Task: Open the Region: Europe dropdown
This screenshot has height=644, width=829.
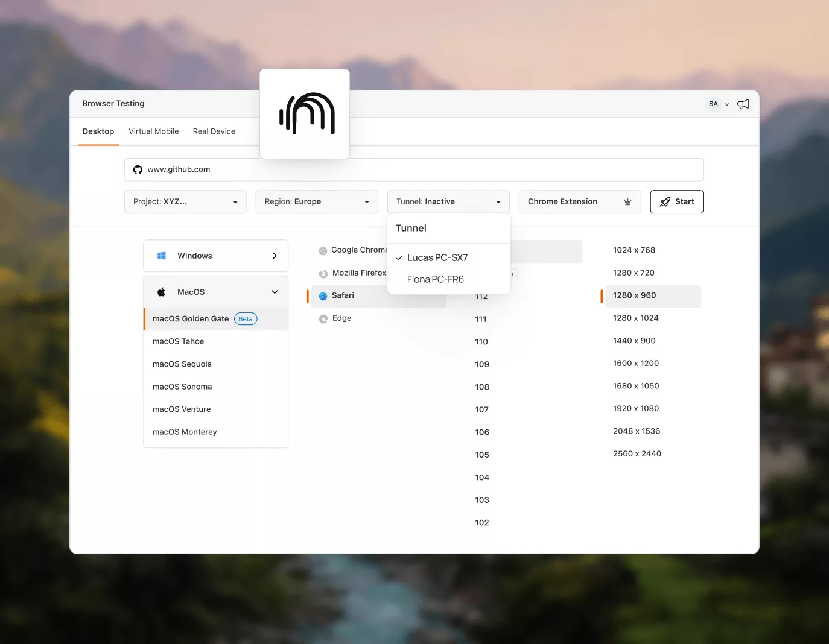Action: pyautogui.click(x=317, y=201)
